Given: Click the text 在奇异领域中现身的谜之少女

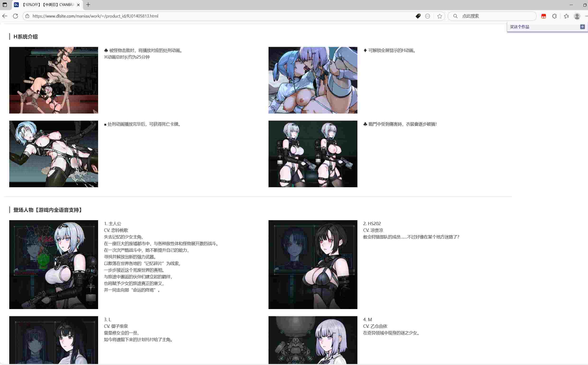Looking at the screenshot, I should (392, 333).
